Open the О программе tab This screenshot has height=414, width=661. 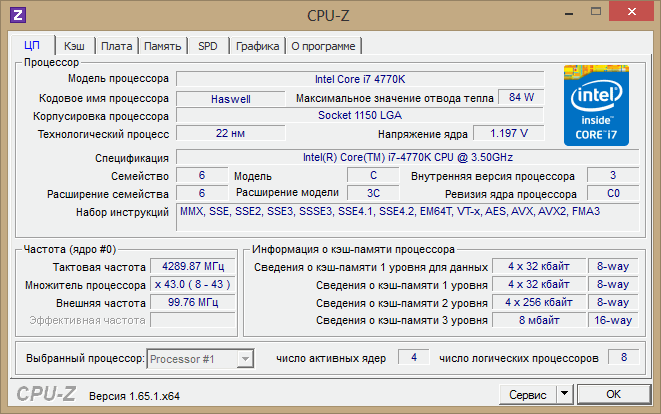coord(323,46)
